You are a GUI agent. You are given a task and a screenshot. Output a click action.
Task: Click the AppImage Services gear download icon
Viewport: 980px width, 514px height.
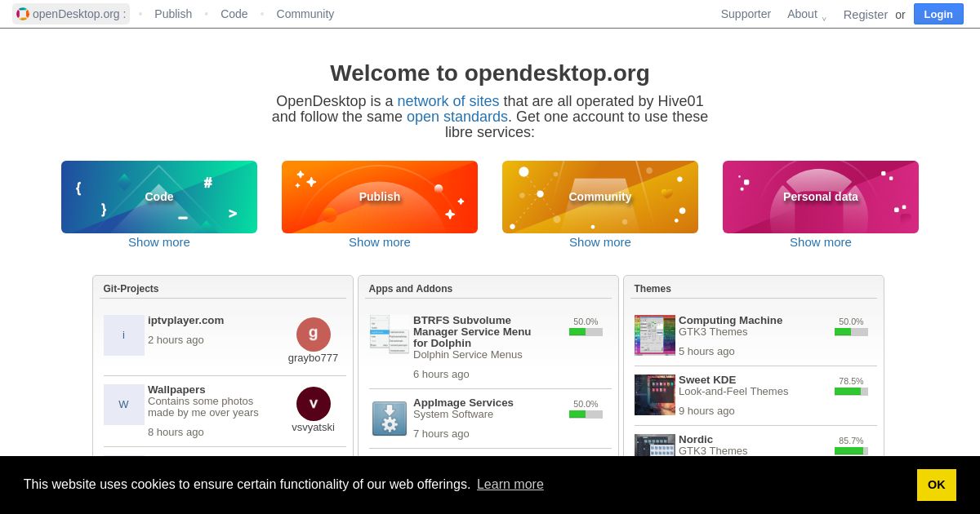390,418
